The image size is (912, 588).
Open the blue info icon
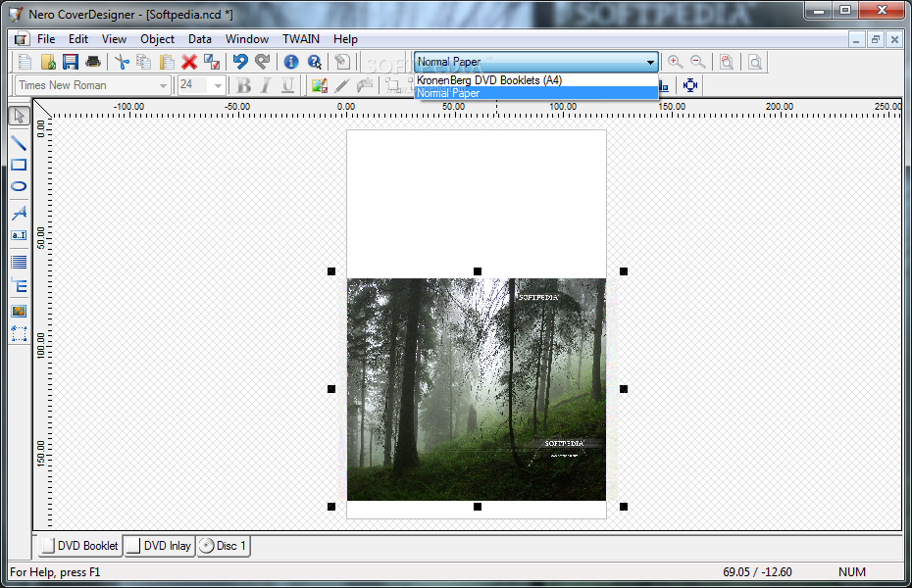(x=291, y=62)
